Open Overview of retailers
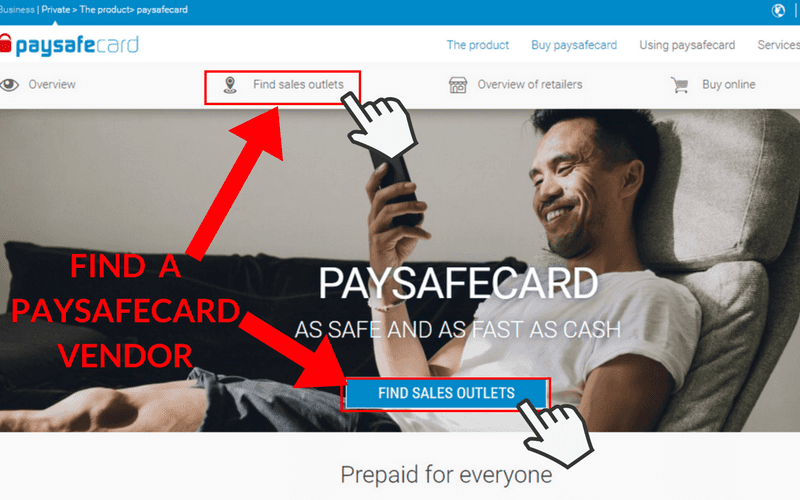Viewport: 800px width, 500px height. [x=530, y=85]
